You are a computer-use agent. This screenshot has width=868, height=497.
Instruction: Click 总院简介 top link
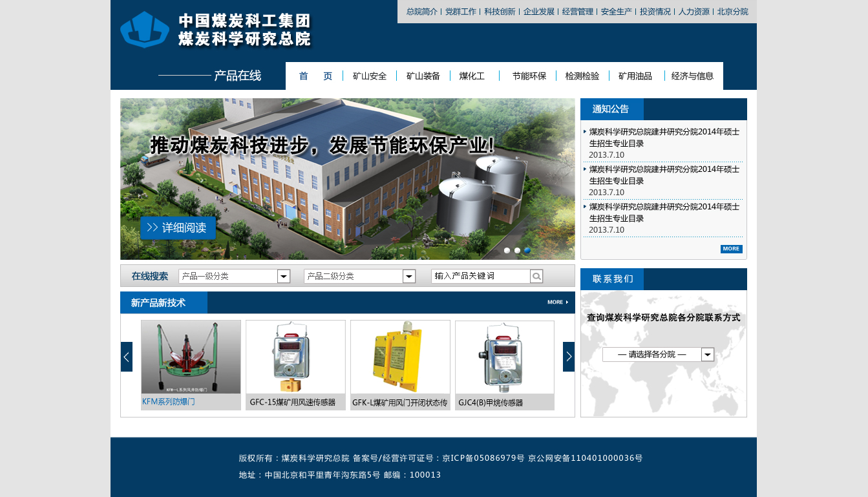tap(422, 12)
